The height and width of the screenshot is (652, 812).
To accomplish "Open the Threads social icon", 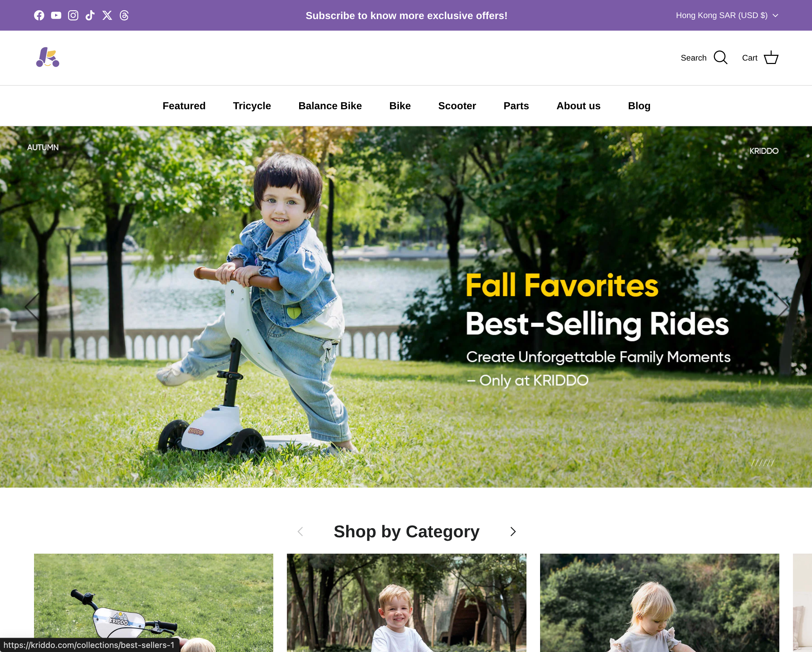I will pos(124,15).
